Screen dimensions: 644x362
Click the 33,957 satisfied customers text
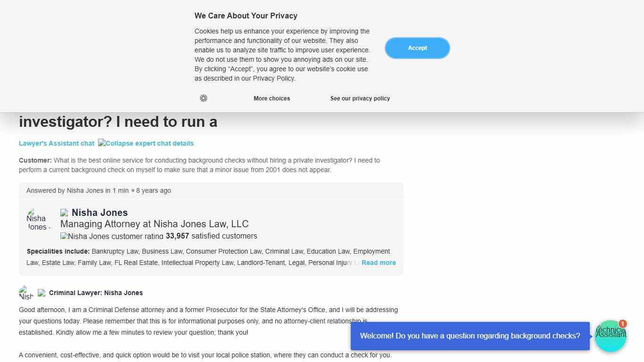[x=211, y=236]
